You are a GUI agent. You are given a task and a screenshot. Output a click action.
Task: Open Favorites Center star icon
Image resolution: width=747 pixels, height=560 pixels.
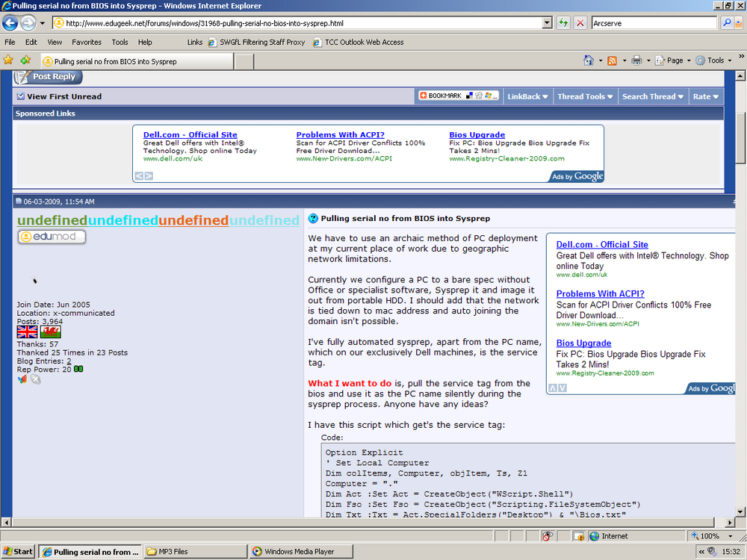click(8, 60)
